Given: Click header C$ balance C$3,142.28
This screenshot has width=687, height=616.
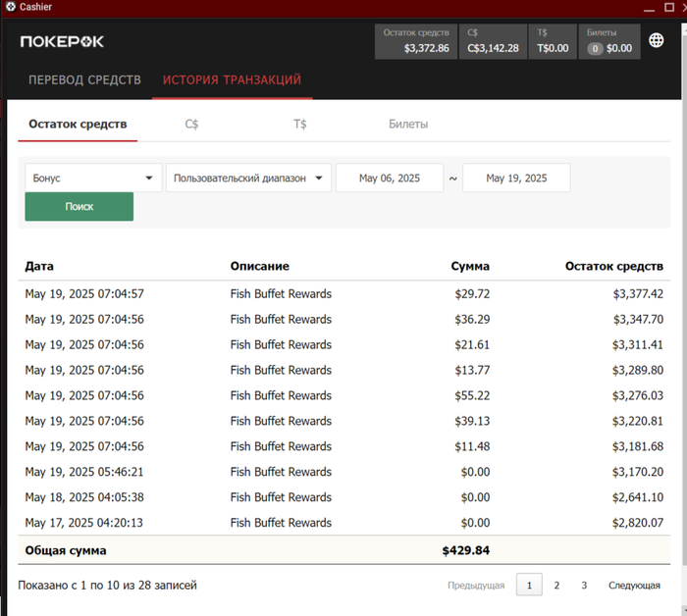Looking at the screenshot, I should pyautogui.click(x=493, y=41).
